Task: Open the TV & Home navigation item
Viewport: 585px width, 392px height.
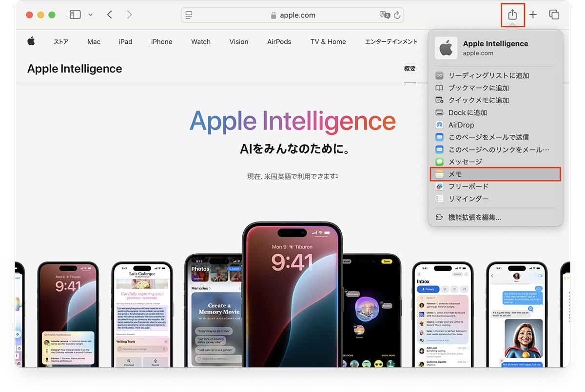Action: pyautogui.click(x=328, y=42)
